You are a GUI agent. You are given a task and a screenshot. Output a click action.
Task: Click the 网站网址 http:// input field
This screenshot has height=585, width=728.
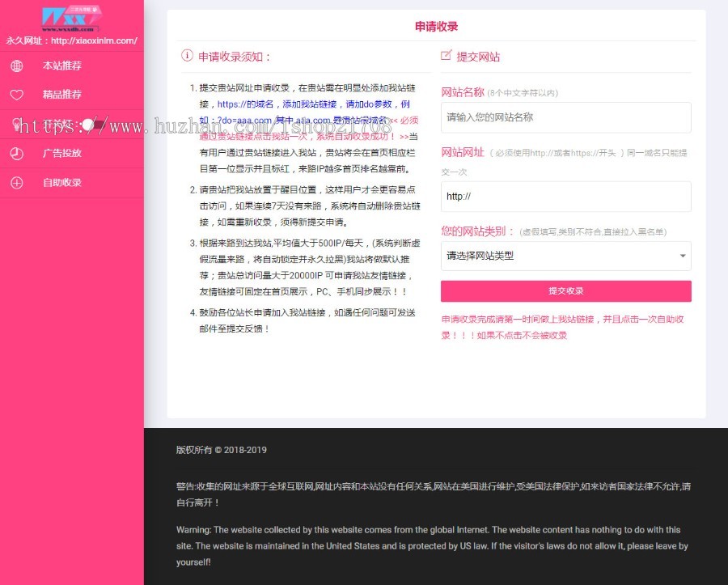[x=566, y=197]
